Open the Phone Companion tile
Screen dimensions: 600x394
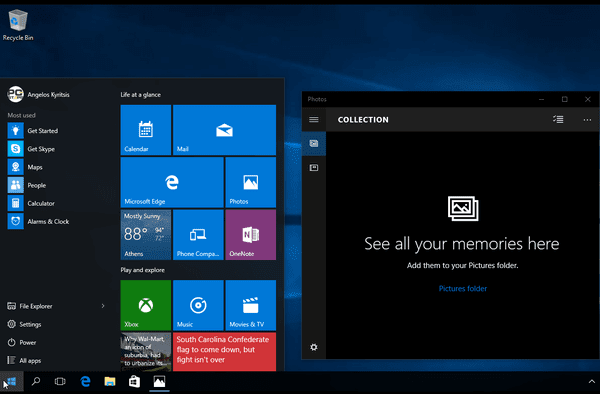coord(198,235)
